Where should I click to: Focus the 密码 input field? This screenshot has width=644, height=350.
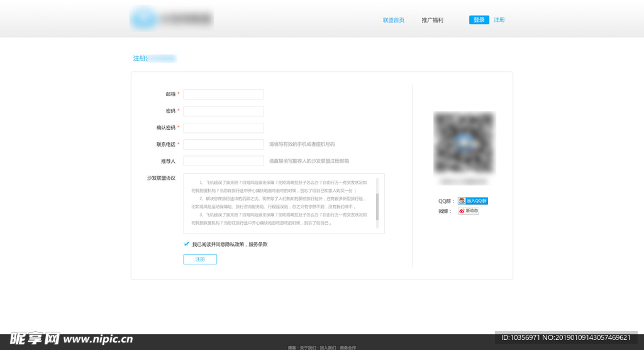223,111
